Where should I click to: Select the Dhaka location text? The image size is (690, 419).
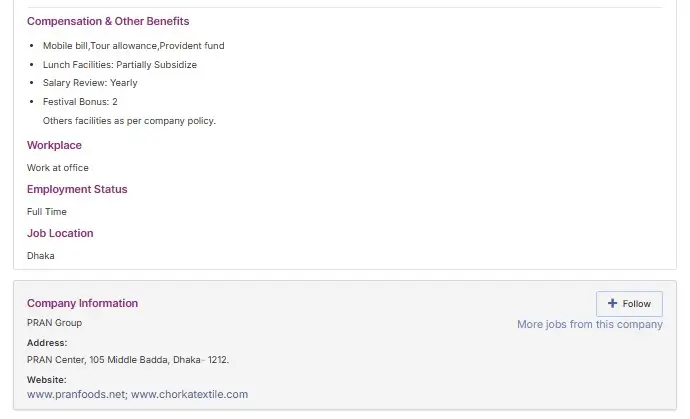click(x=40, y=256)
